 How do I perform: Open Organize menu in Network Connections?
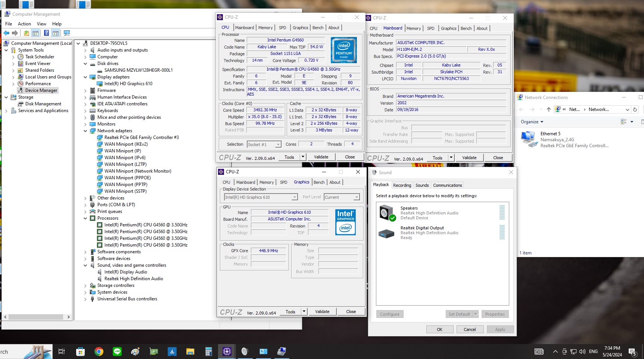point(532,122)
